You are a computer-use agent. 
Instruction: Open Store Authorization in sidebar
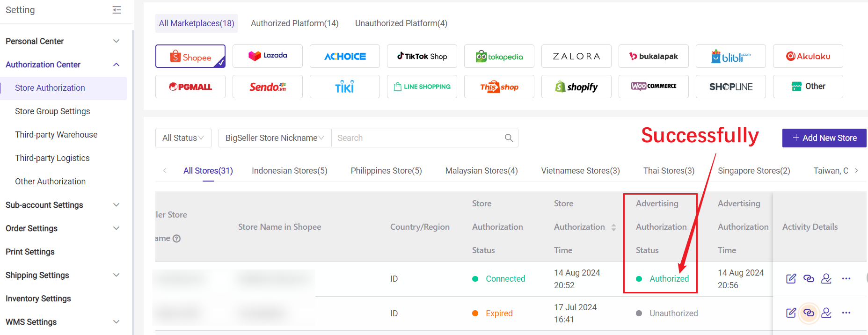tap(64, 88)
